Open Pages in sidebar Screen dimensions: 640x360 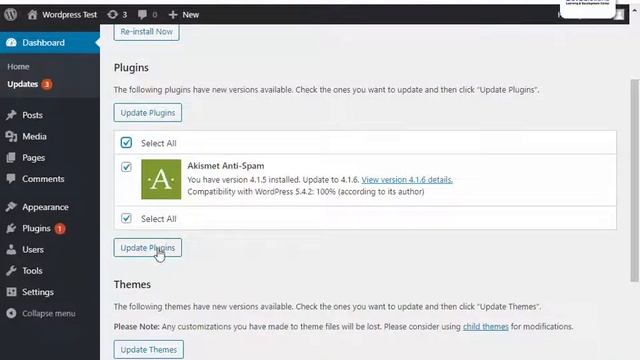coord(33,158)
